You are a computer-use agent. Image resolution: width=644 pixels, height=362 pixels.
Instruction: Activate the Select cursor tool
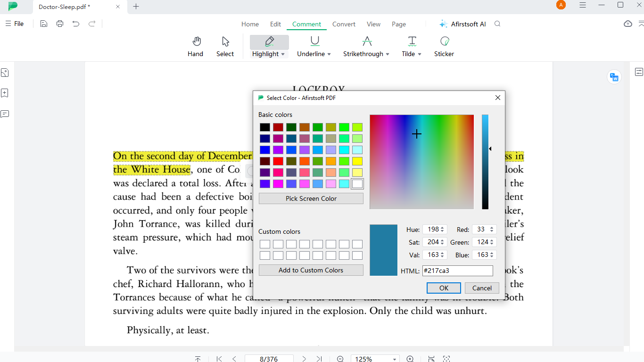[225, 47]
